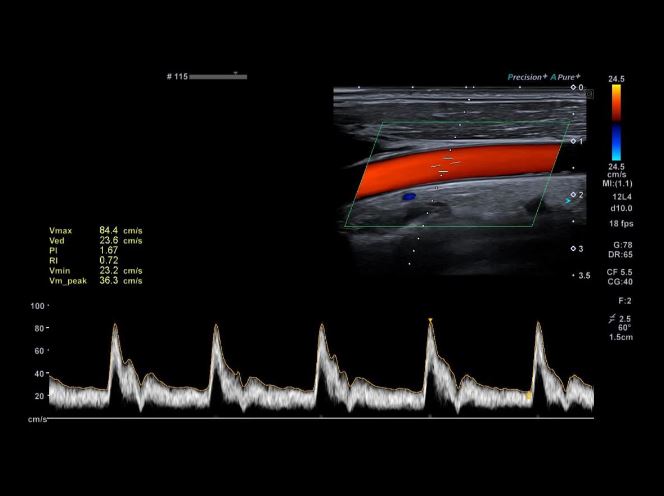This screenshot has height=496, width=664.
Task: Click the depth marker diamond at 2 cm
Action: (x=573, y=195)
